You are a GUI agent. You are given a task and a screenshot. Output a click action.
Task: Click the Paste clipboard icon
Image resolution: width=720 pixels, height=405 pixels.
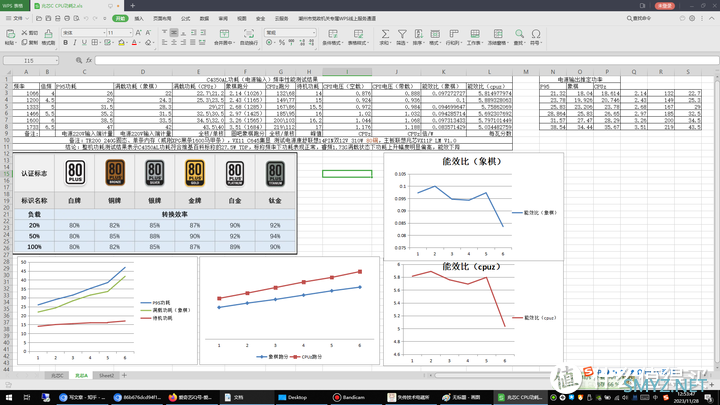click(x=10, y=34)
